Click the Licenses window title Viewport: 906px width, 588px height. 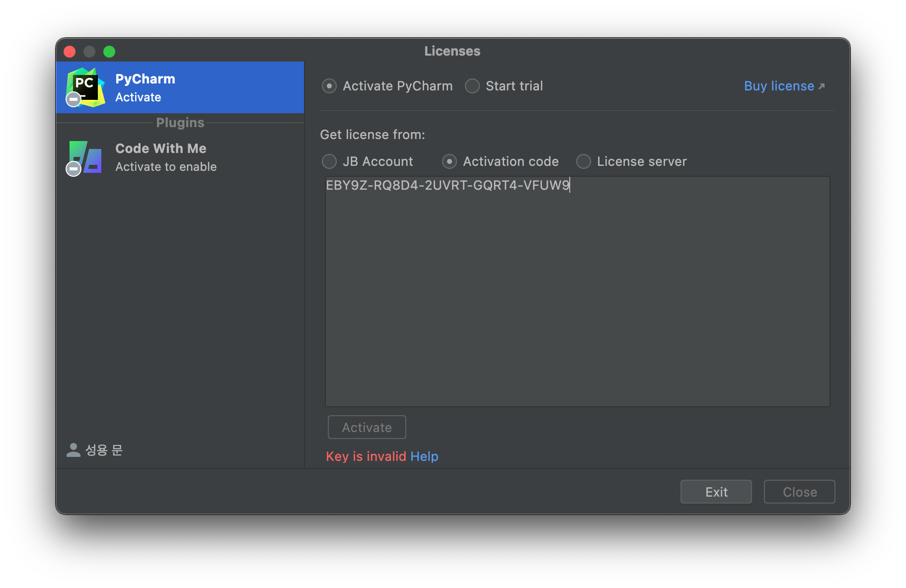(x=453, y=51)
